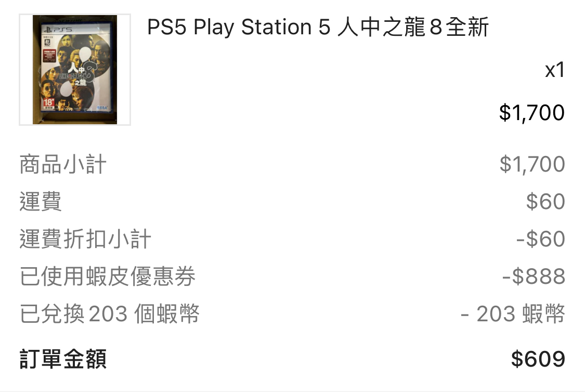This screenshot has height=392, width=585.
Task: Select the 已兌換203個蝦幣 coins label
Action: click(109, 313)
